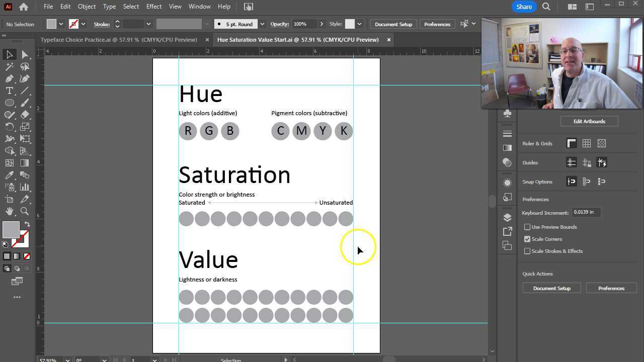Expand the Opacity dropdown
This screenshot has width=644, height=362.
click(x=321, y=24)
